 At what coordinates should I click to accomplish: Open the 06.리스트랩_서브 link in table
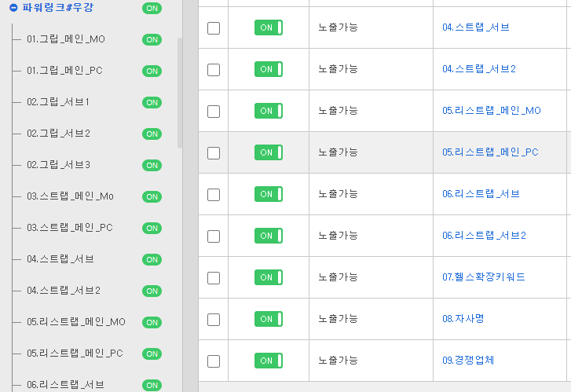click(x=481, y=194)
